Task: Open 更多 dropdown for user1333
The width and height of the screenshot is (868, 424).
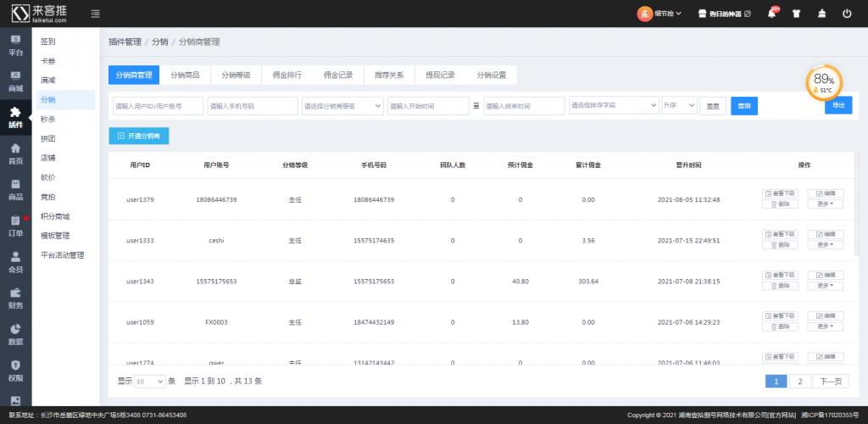Action: point(826,245)
